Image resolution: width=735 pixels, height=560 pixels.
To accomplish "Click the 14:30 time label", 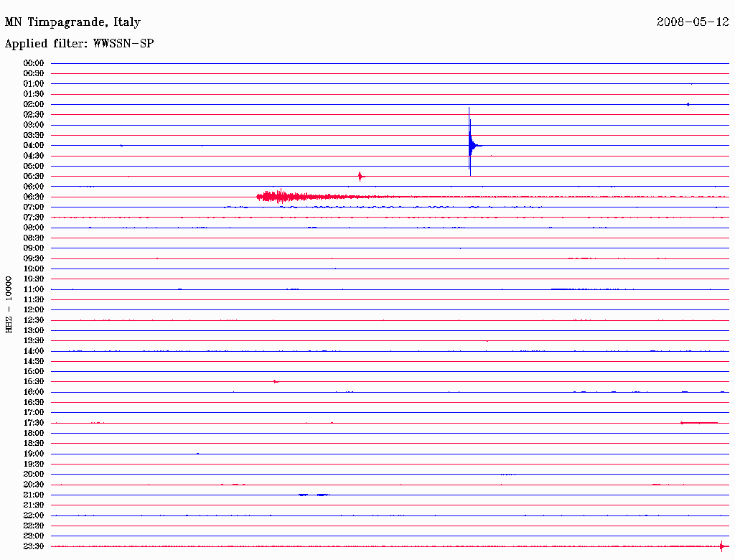I will pyautogui.click(x=34, y=361).
